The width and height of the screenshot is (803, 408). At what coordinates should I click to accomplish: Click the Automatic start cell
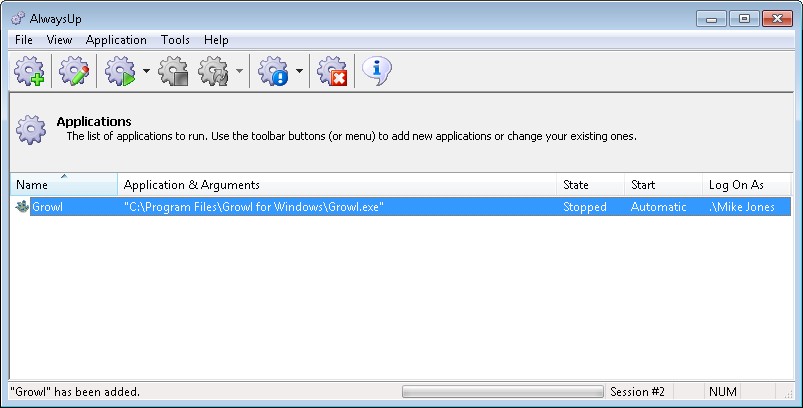tap(658, 207)
